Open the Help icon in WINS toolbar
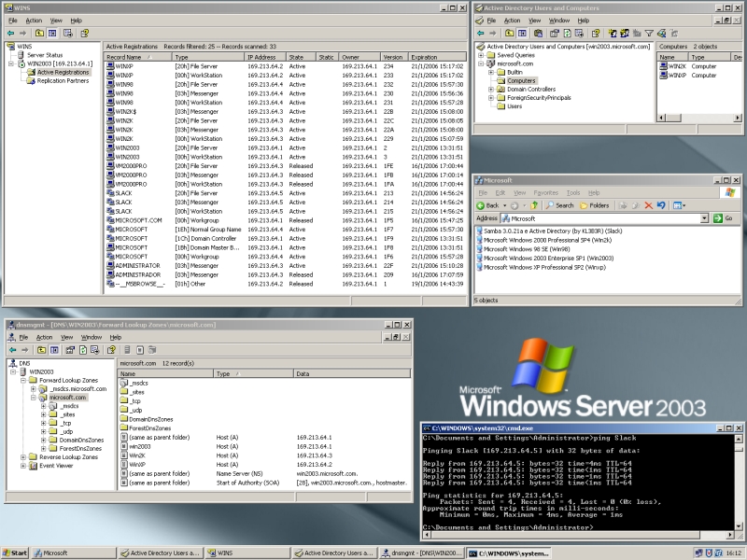747x560 pixels. [85, 34]
